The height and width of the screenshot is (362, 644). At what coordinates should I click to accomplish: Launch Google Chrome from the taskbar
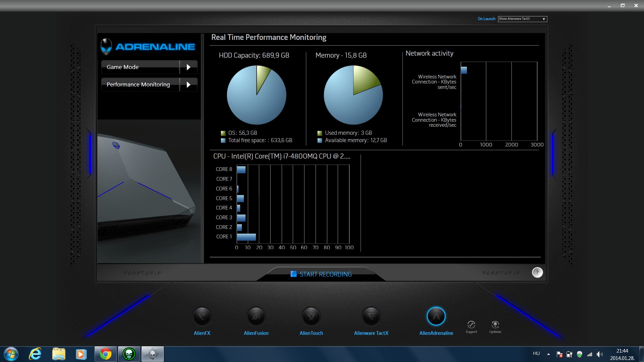click(x=105, y=354)
